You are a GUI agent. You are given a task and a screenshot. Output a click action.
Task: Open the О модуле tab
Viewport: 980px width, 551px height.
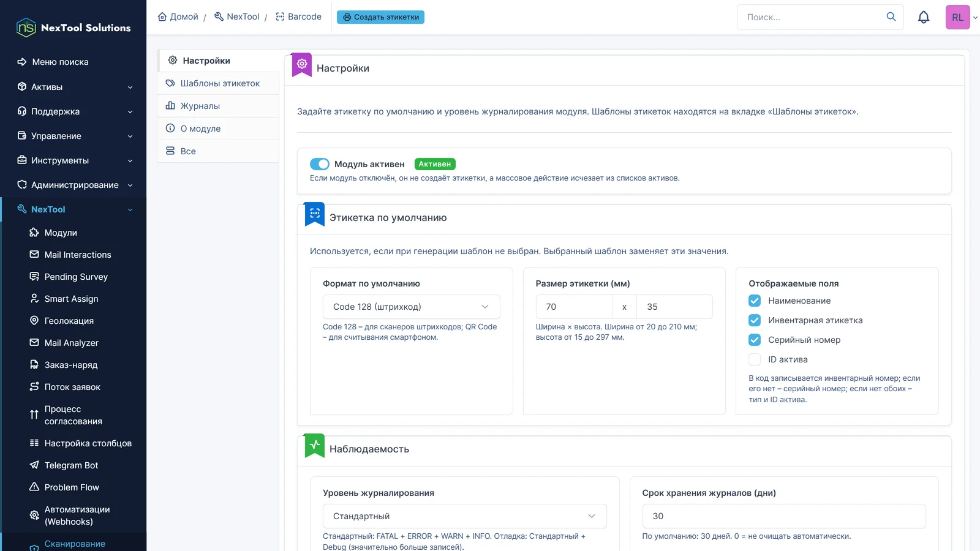click(218, 129)
